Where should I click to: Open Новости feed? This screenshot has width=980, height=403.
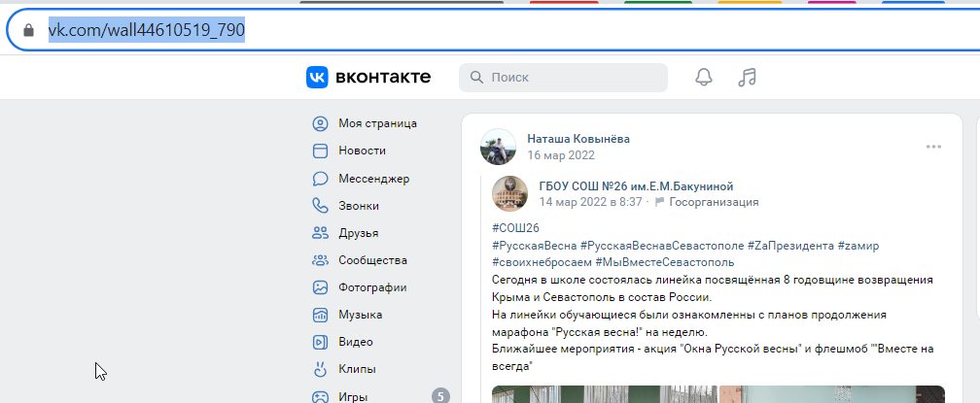click(x=362, y=151)
